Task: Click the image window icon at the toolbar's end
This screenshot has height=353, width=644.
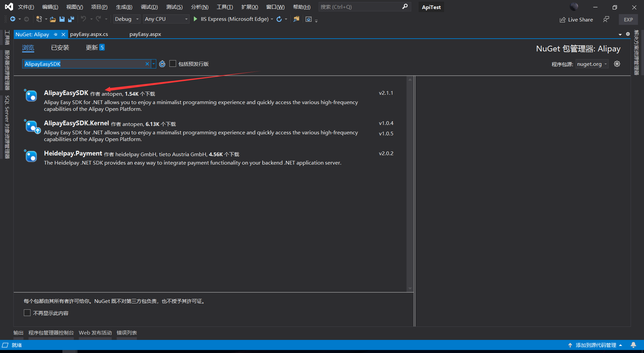Action: pyautogui.click(x=309, y=19)
